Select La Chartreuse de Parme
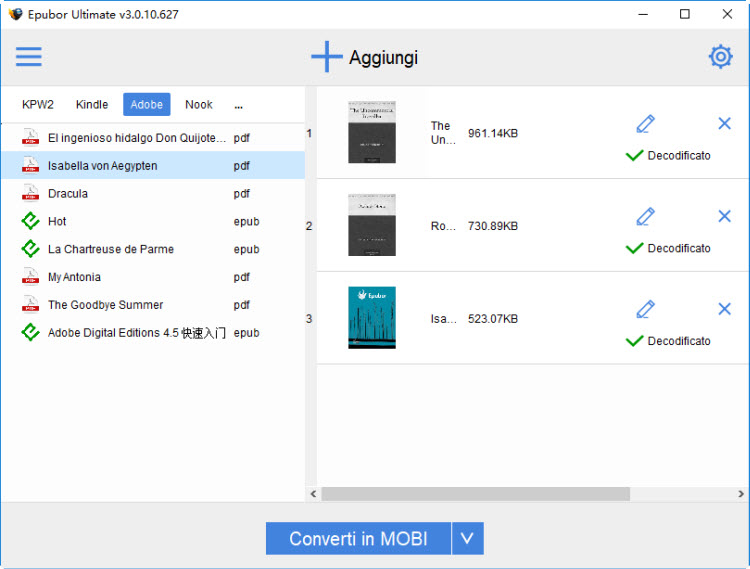The height and width of the screenshot is (569, 750). pos(153,249)
